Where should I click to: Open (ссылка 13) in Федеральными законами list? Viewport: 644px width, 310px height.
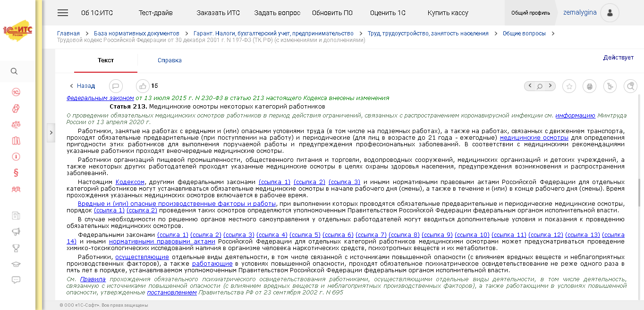click(x=583, y=235)
